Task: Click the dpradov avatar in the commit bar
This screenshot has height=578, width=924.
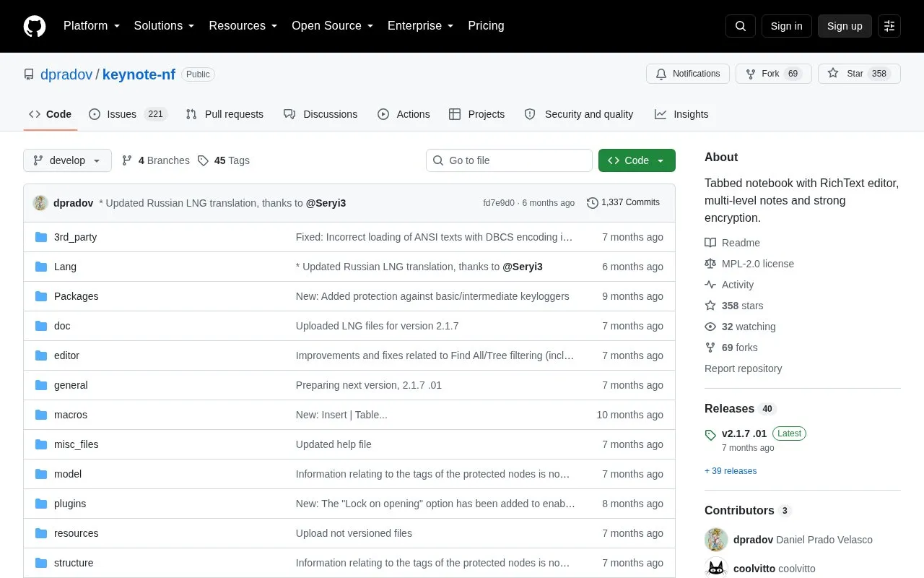Action: pos(40,203)
